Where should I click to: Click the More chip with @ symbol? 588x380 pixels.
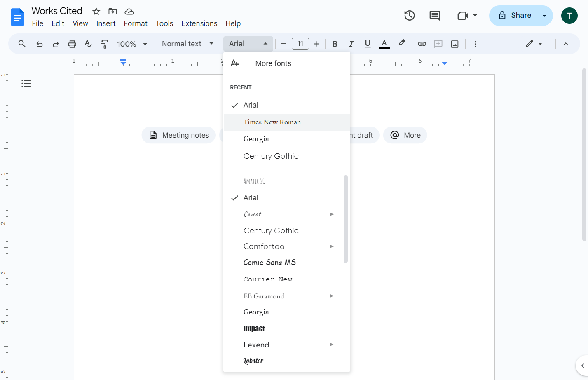[405, 135]
